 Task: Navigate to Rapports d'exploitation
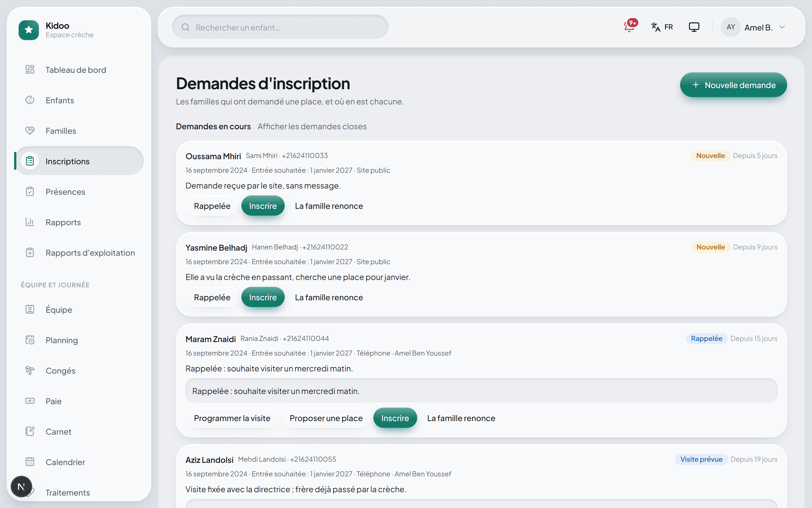(79, 253)
